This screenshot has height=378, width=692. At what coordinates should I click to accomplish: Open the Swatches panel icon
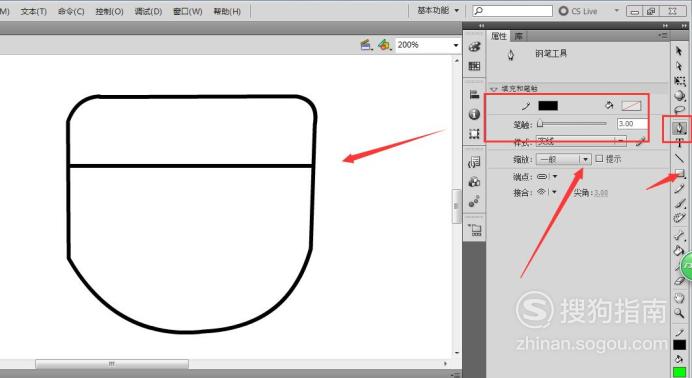click(x=474, y=66)
